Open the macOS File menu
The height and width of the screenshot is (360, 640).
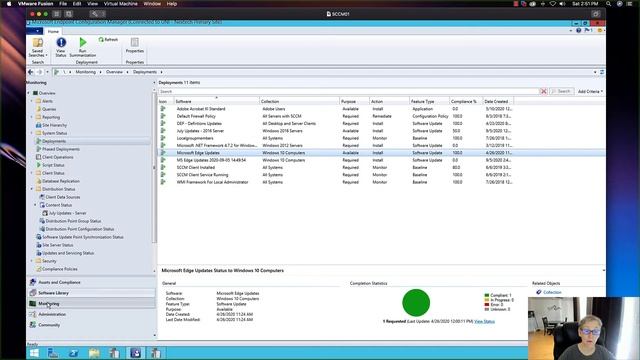tap(63, 4)
